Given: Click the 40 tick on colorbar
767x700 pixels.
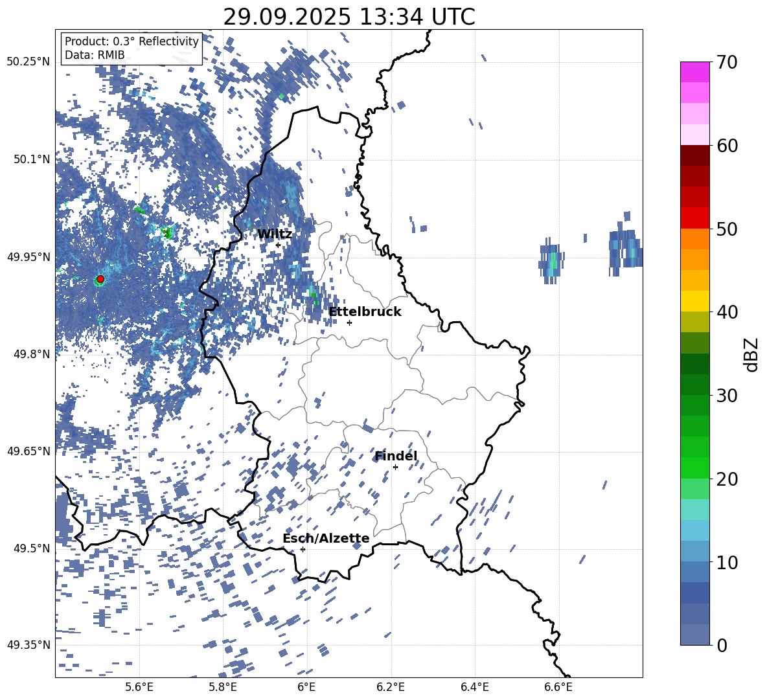Looking at the screenshot, I should 727,312.
